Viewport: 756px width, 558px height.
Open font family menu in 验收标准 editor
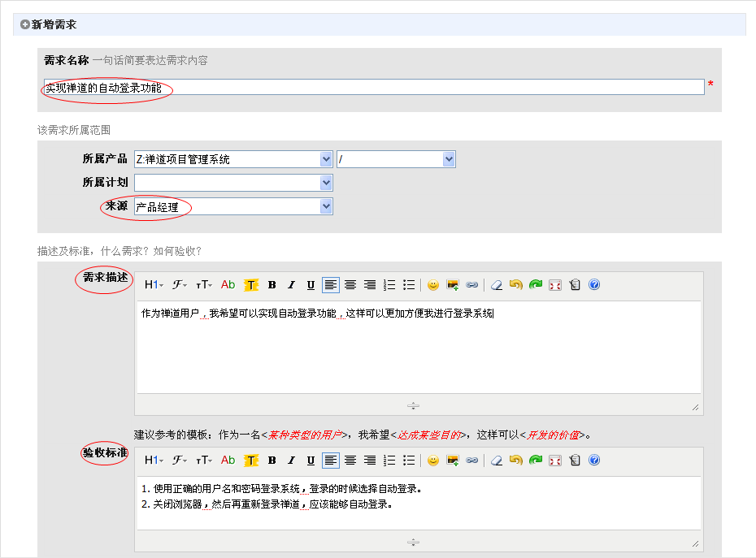coord(180,461)
